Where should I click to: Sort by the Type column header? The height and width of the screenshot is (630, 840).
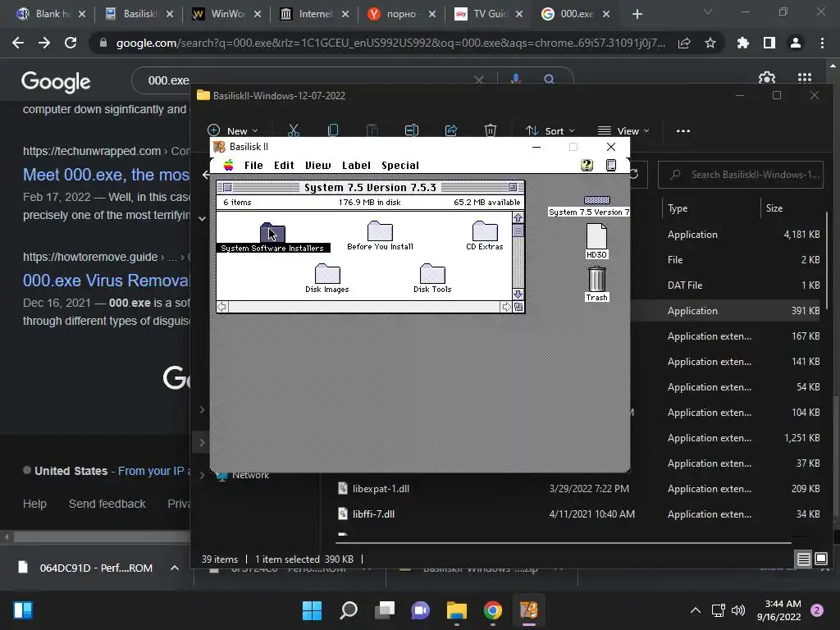(x=678, y=208)
